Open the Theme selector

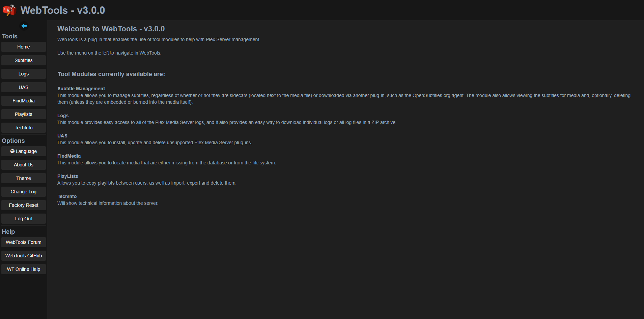coord(24,178)
